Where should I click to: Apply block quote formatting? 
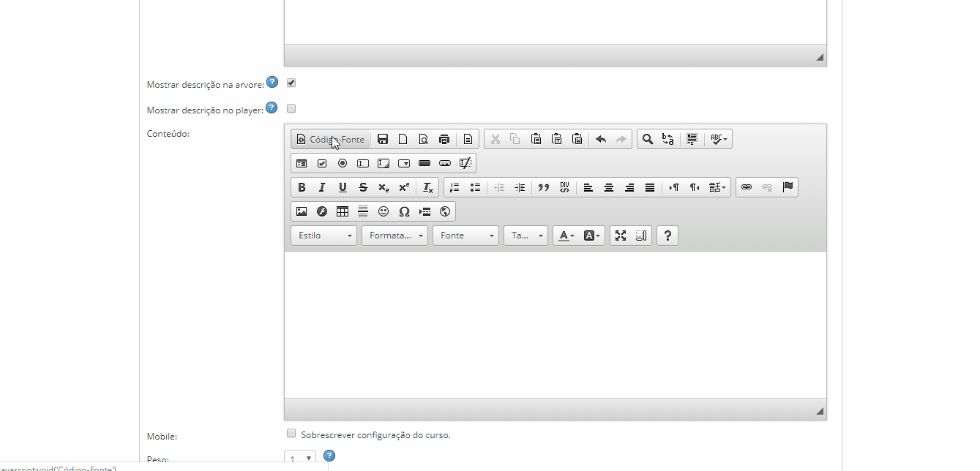coord(544,187)
